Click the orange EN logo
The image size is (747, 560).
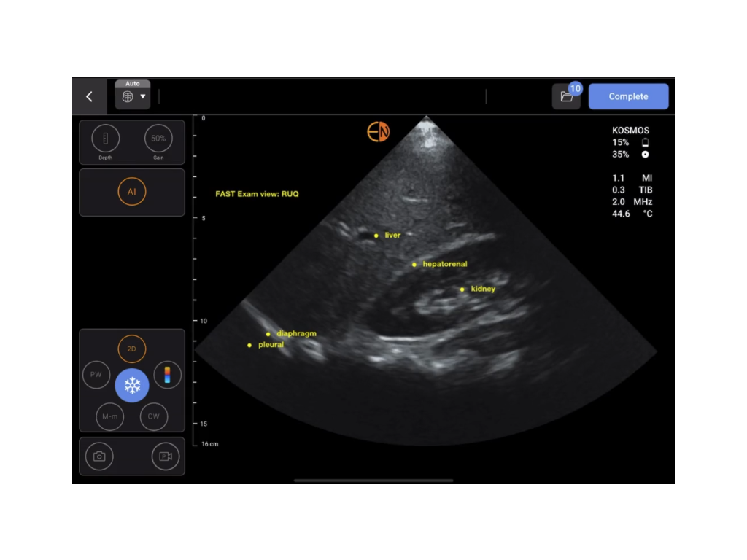[379, 132]
